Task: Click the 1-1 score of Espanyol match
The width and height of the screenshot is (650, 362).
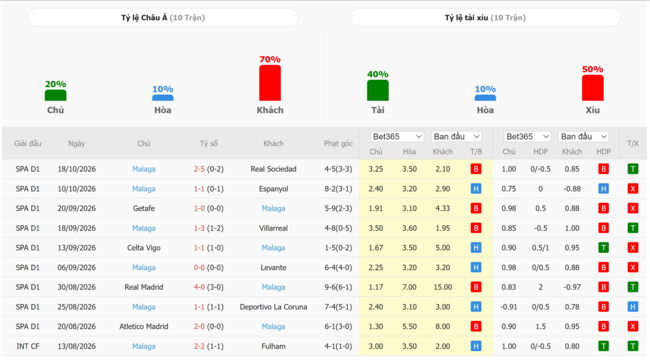Action: point(199,189)
